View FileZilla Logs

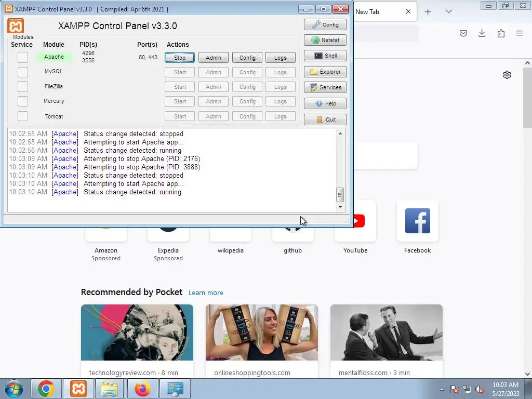(x=280, y=87)
